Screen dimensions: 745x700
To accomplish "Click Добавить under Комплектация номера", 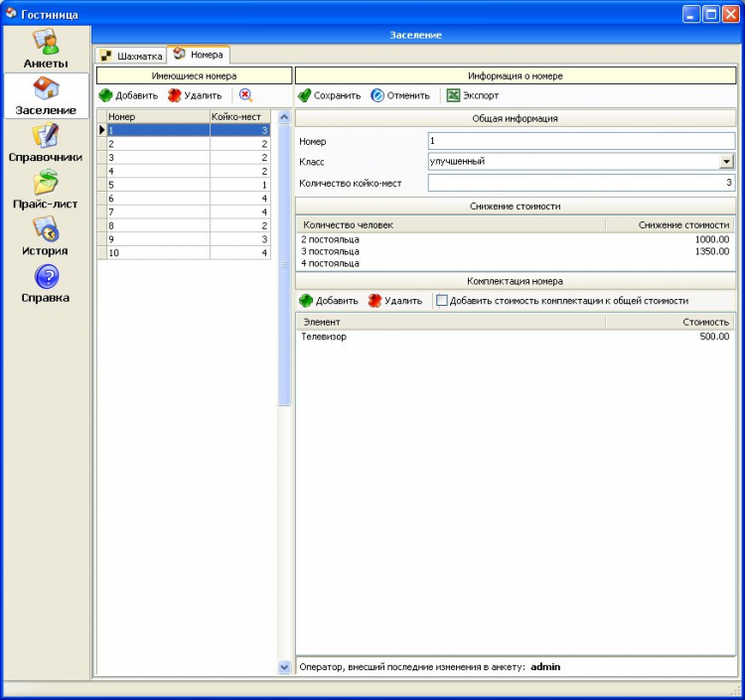I will pyautogui.click(x=329, y=301).
